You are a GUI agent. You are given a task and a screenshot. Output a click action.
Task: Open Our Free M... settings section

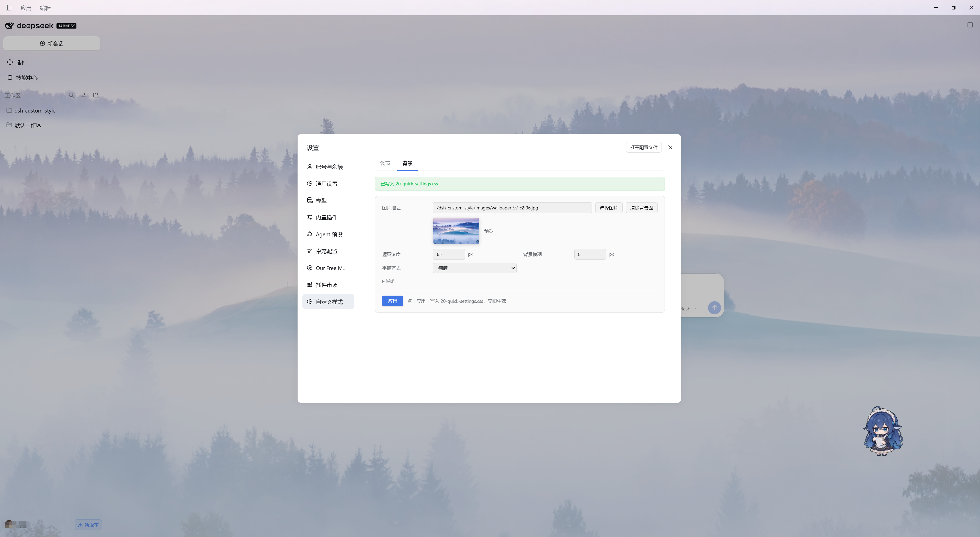pyautogui.click(x=328, y=268)
